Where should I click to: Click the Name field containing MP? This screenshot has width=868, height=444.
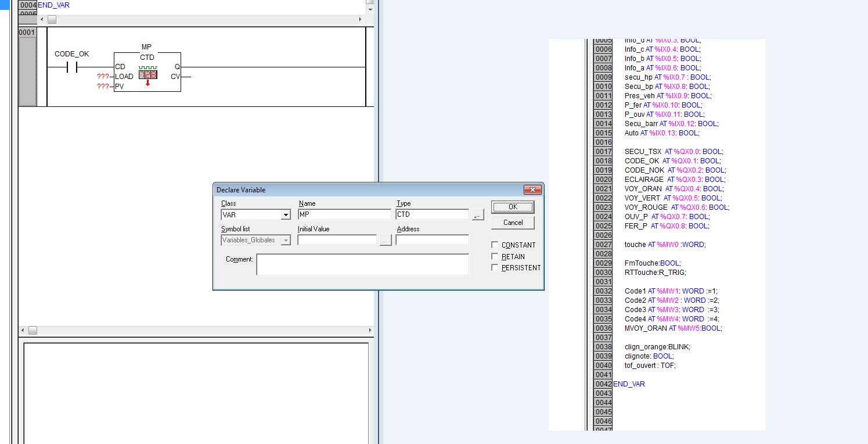click(344, 215)
